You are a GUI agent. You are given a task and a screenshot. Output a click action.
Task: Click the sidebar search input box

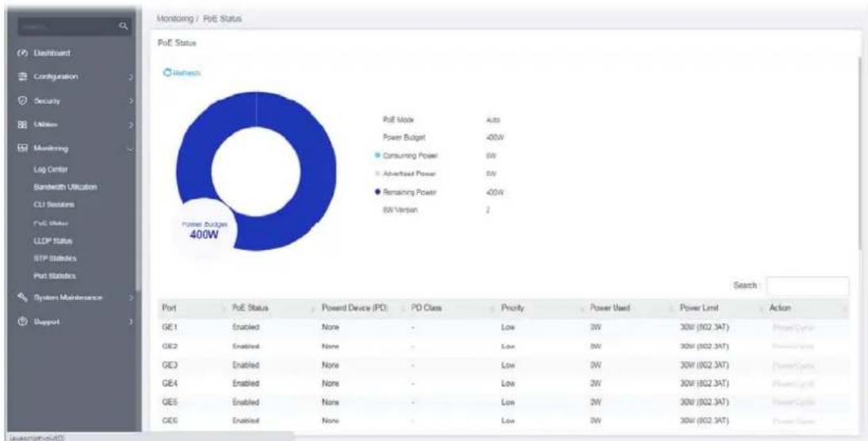pyautogui.click(x=75, y=25)
